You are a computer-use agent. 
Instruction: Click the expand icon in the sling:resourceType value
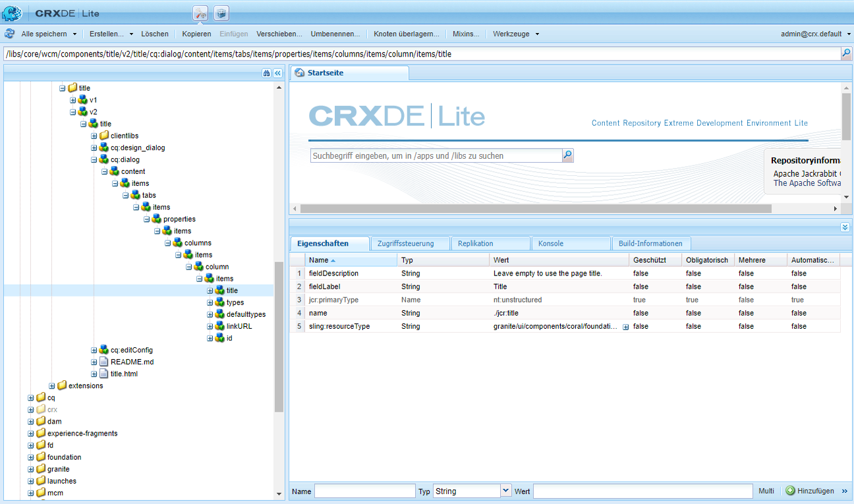click(x=625, y=327)
